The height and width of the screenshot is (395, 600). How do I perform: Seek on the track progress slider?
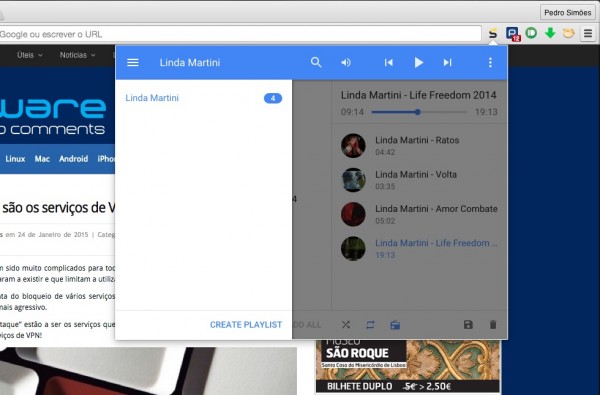click(419, 112)
